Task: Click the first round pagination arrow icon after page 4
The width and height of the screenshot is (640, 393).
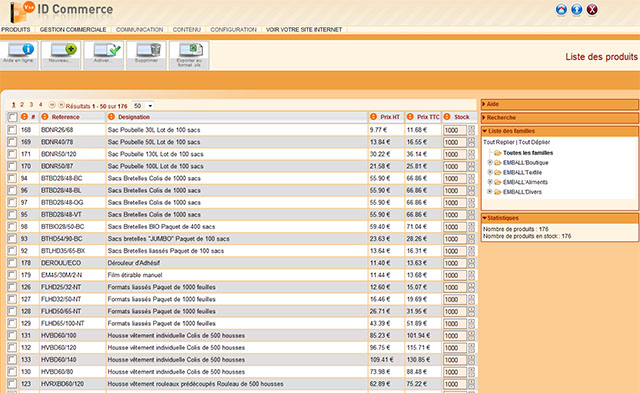Action: pos(52,105)
